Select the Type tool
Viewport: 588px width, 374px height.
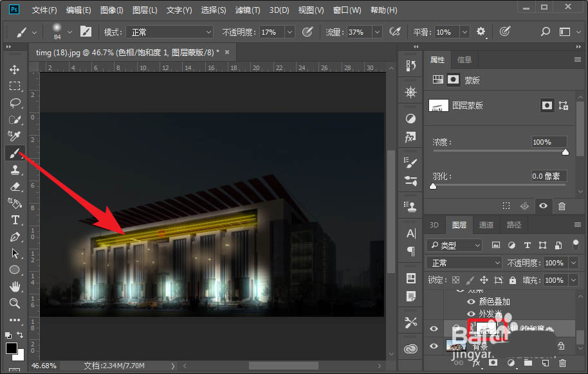tap(15, 220)
